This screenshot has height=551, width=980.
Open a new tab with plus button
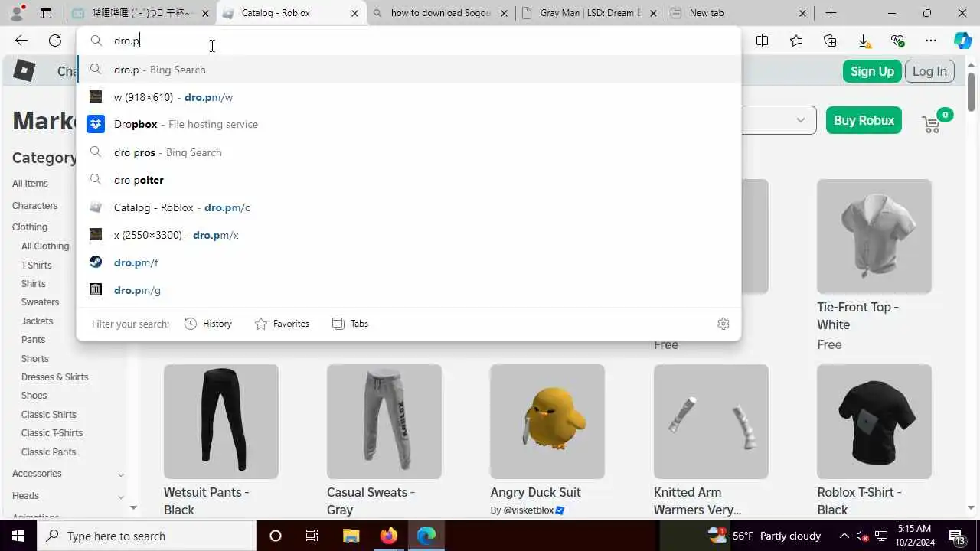coord(831,13)
